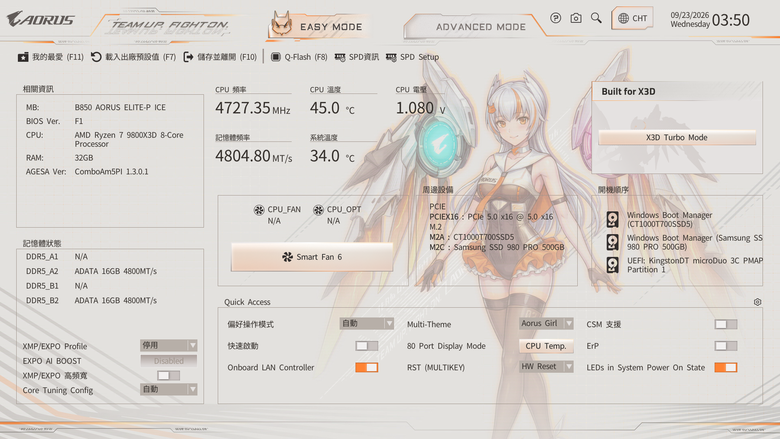Open the help question mark icon
The width and height of the screenshot is (780, 439).
(556, 18)
